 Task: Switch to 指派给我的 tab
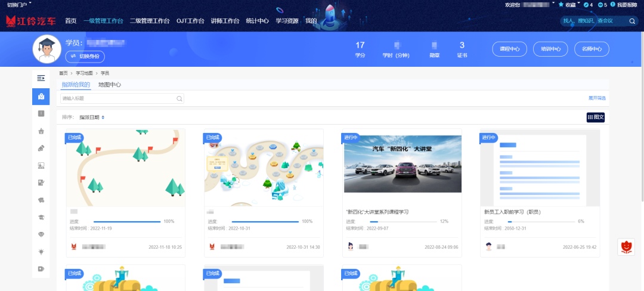76,85
